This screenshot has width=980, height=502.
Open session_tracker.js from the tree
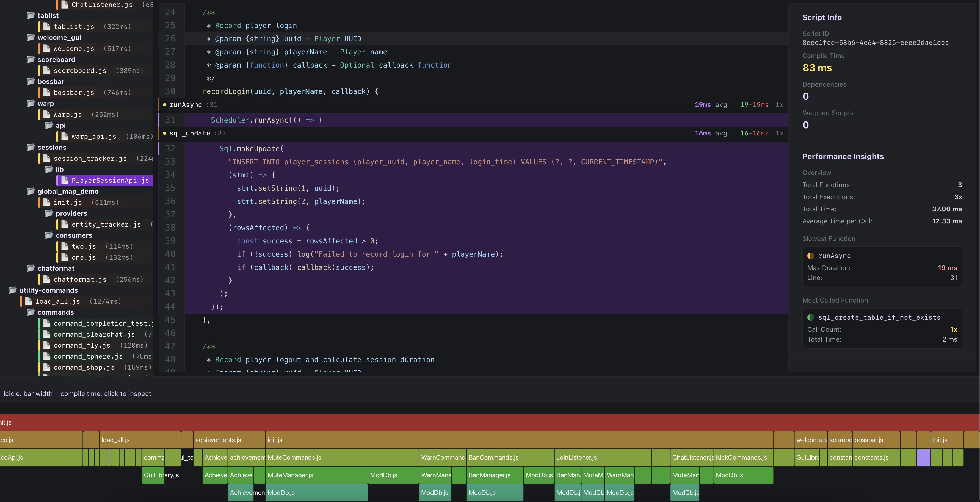click(x=90, y=159)
